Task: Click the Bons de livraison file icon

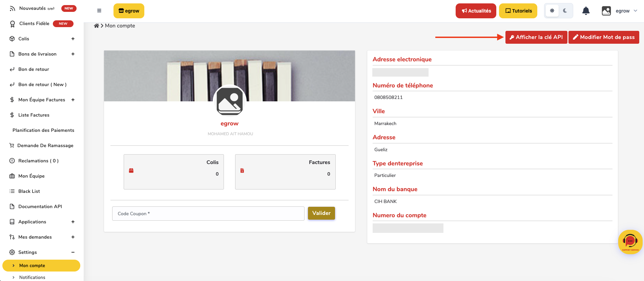Action: pyautogui.click(x=12, y=54)
